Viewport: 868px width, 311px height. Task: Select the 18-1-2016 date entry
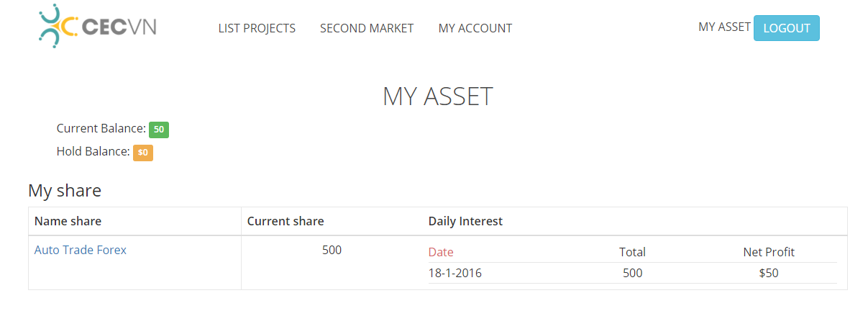click(x=455, y=273)
